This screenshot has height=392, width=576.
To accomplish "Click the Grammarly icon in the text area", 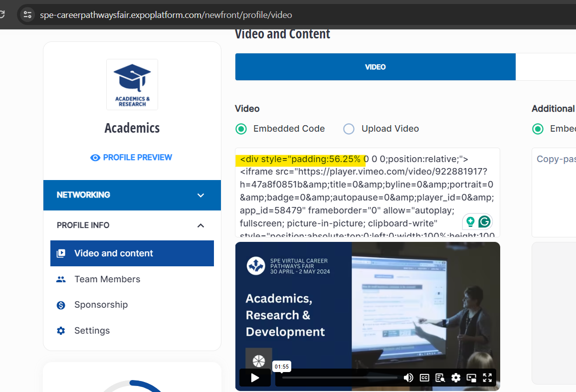I will [485, 221].
